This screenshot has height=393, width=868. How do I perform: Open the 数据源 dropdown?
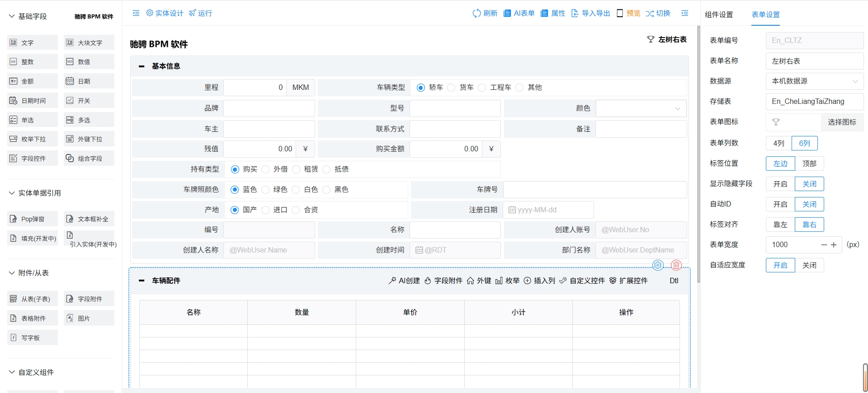click(815, 81)
